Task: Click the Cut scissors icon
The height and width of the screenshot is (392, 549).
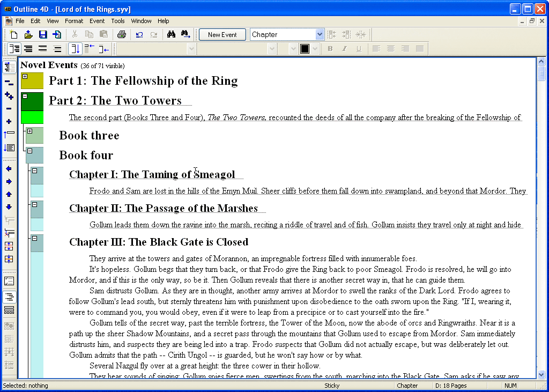Action: point(74,34)
